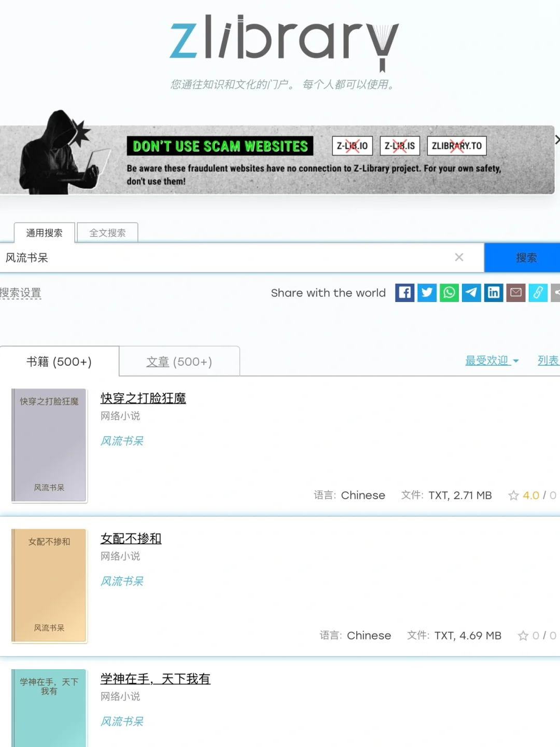Copy the share link icon

[538, 293]
